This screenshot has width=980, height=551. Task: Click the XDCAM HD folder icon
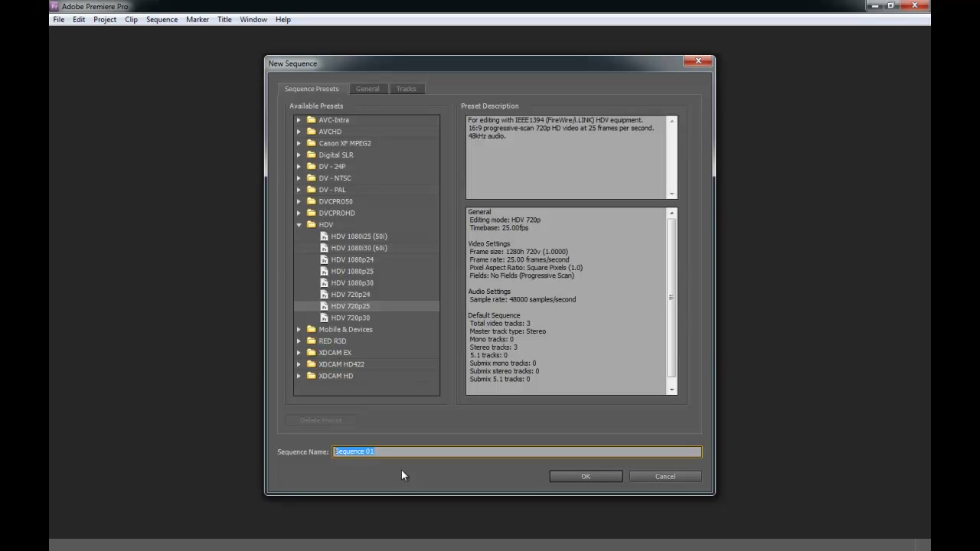[312, 376]
